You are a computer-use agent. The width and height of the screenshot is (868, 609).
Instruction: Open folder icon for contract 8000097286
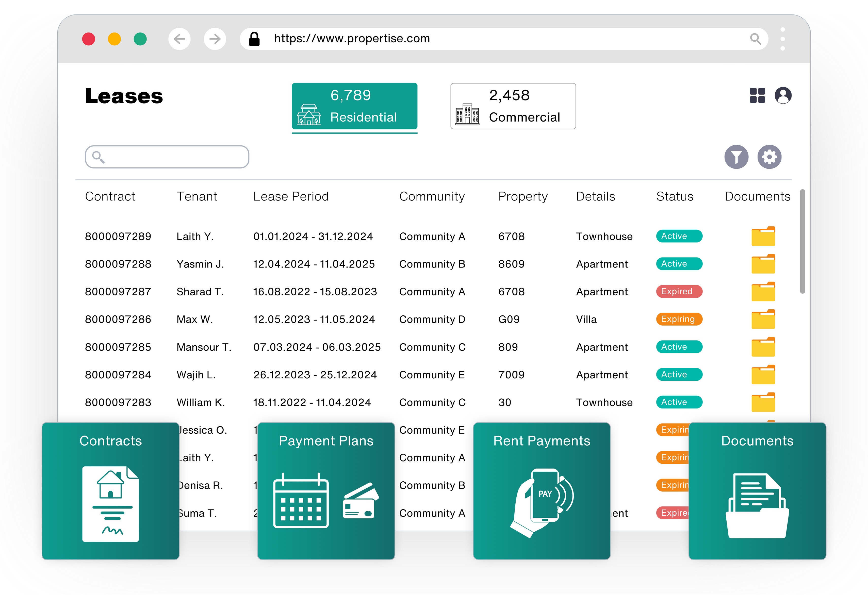[x=763, y=320]
